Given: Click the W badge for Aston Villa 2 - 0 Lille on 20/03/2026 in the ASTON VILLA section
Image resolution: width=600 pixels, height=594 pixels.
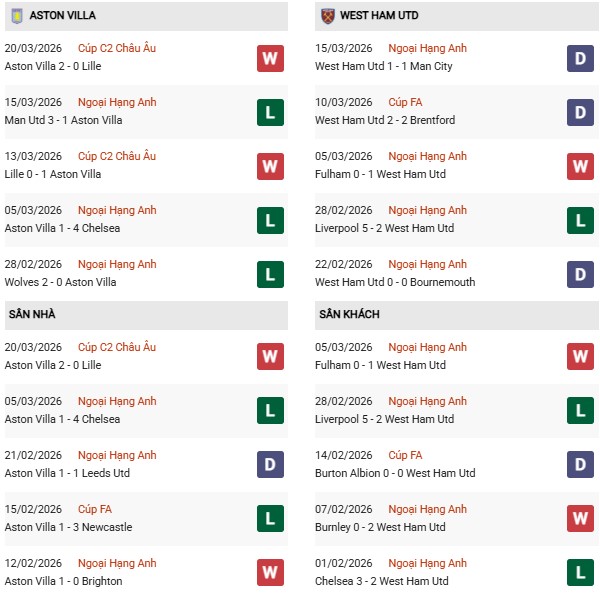Looking at the screenshot, I should (270, 58).
